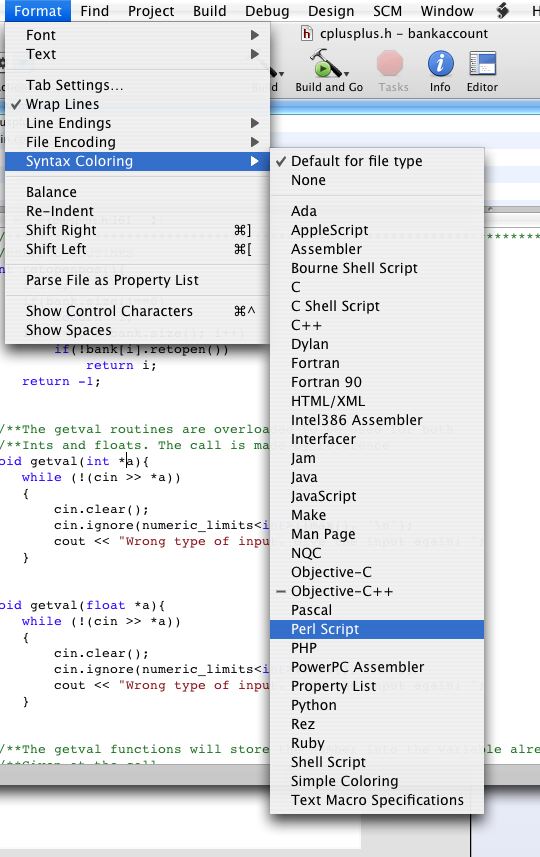Choose Jam syntax coloring
Viewport: 540px width, 857px height.
point(377,458)
